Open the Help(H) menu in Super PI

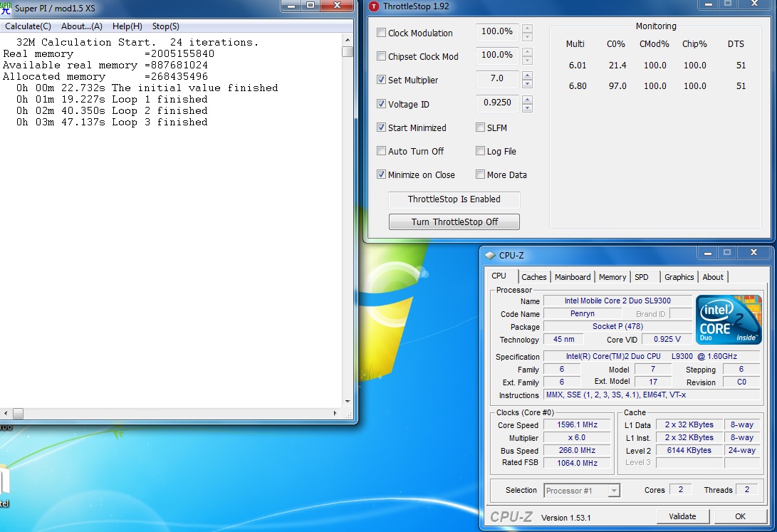(127, 26)
